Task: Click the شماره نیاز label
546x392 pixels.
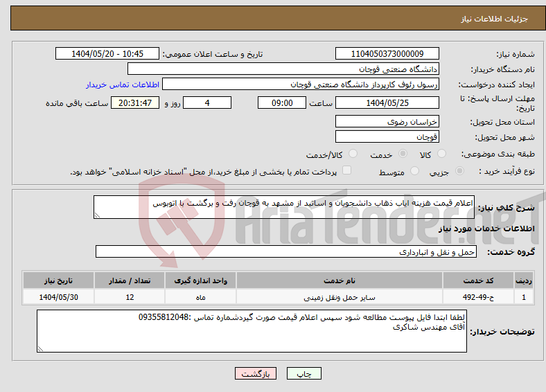Action: click(516, 54)
